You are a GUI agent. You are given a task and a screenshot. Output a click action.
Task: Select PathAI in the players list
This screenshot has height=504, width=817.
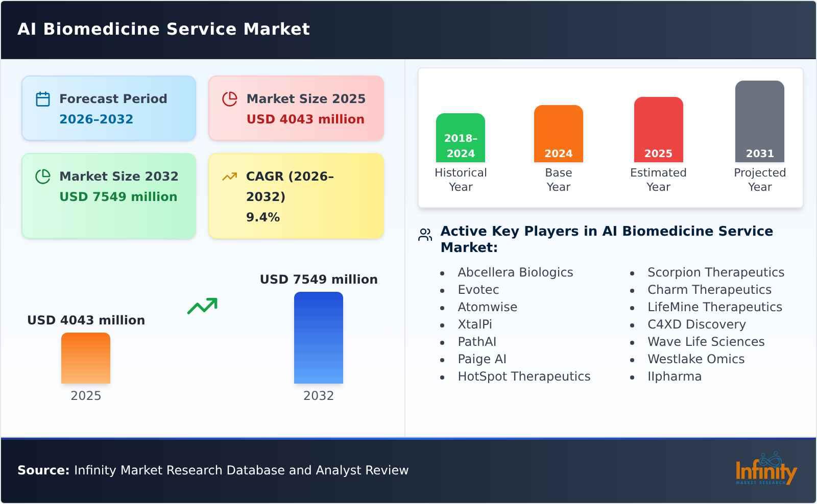(477, 342)
